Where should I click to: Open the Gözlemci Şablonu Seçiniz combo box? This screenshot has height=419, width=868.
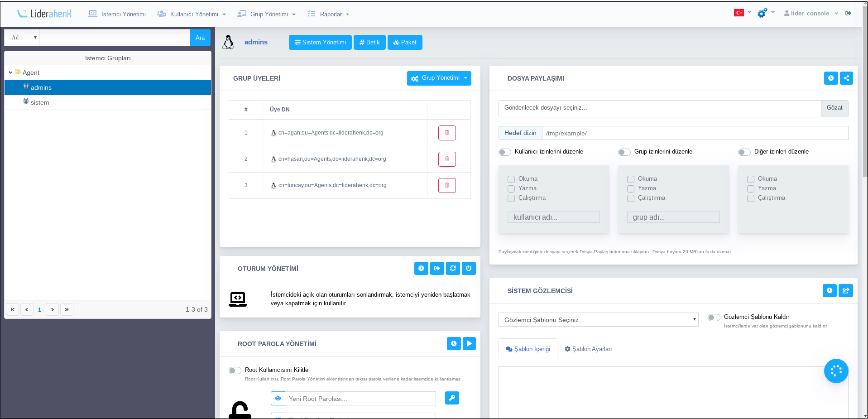click(x=598, y=320)
